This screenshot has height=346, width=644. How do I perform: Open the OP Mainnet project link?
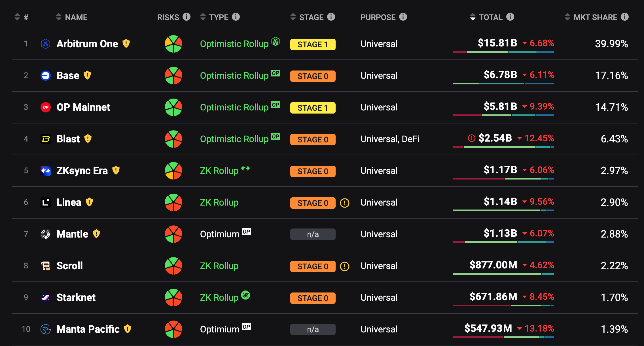coord(83,107)
